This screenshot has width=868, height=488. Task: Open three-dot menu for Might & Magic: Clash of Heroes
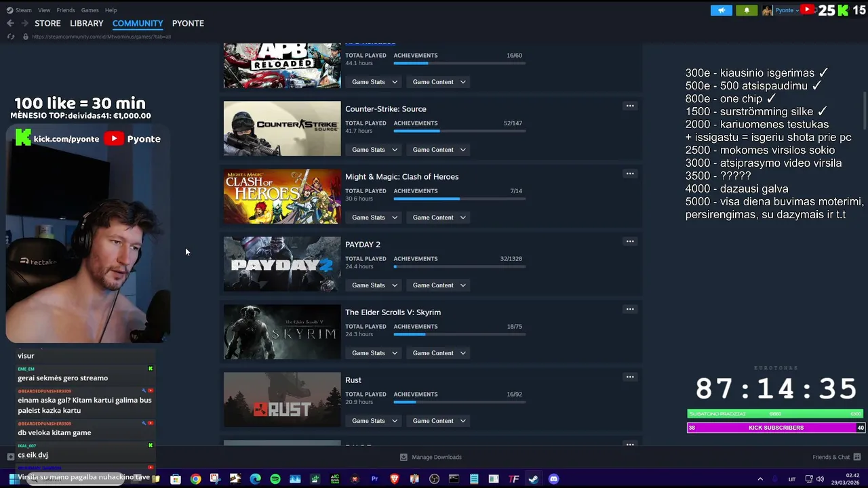pyautogui.click(x=630, y=174)
